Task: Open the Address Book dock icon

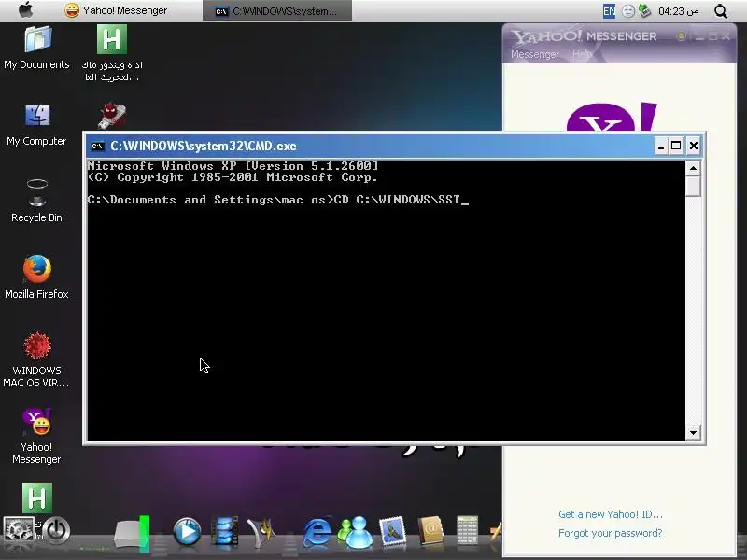Action: point(430,530)
